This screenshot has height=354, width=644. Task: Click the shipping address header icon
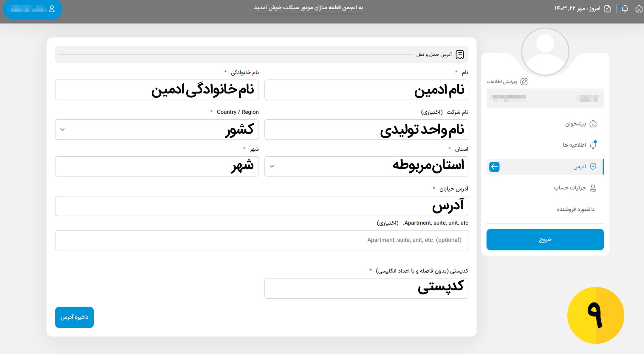pos(460,54)
